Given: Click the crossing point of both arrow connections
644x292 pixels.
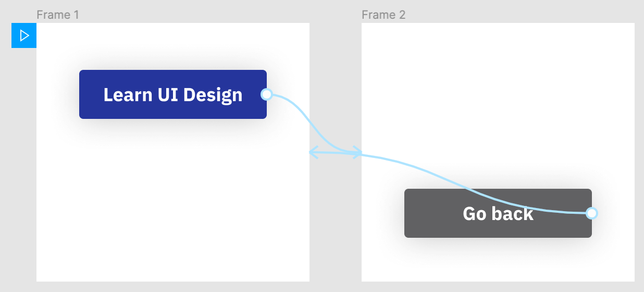Looking at the screenshot, I should pyautogui.click(x=341, y=152).
